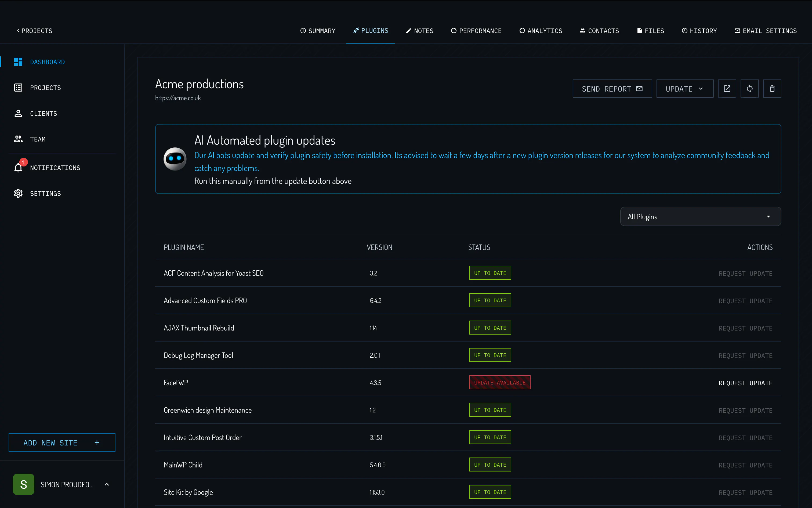812x508 pixels.
Task: Click the plus icon in Add New Site
Action: coord(97,442)
